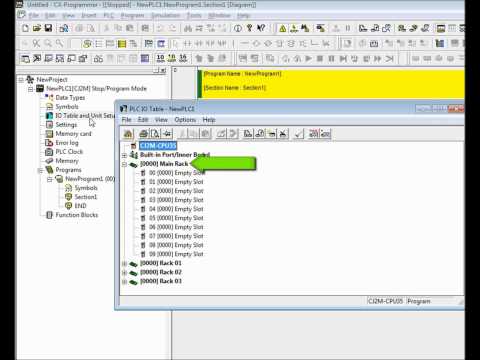The height and width of the screenshot is (360, 480).
Task: Click the checkmark Verify icon in IO Table toolbar
Action: 299,134
